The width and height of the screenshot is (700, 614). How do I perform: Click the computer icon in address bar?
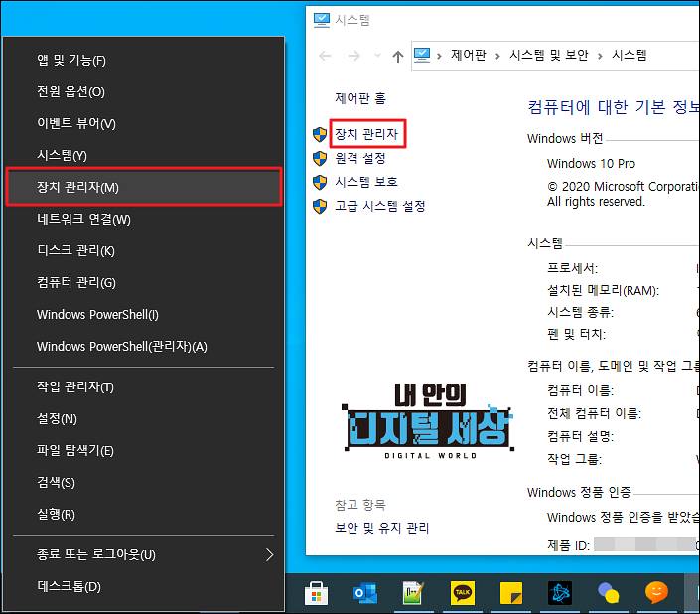[422, 55]
